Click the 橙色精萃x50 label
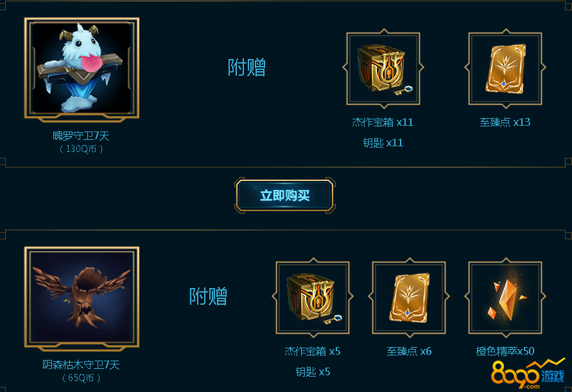The width and height of the screenshot is (572, 392). [x=505, y=351]
